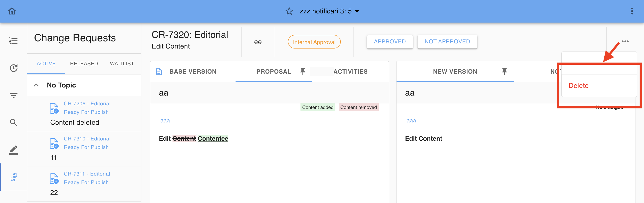644x203 pixels.
Task: Open the vertical three-dot menu in top bar
Action: pos(632,11)
